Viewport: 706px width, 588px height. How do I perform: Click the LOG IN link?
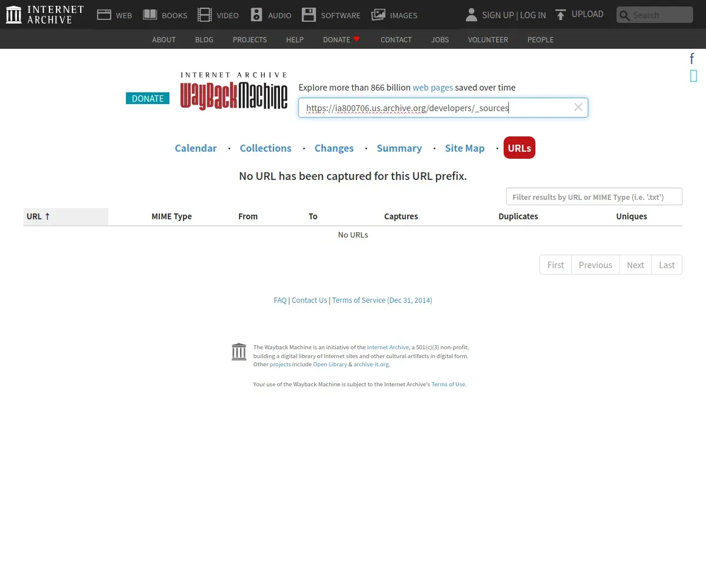point(533,15)
